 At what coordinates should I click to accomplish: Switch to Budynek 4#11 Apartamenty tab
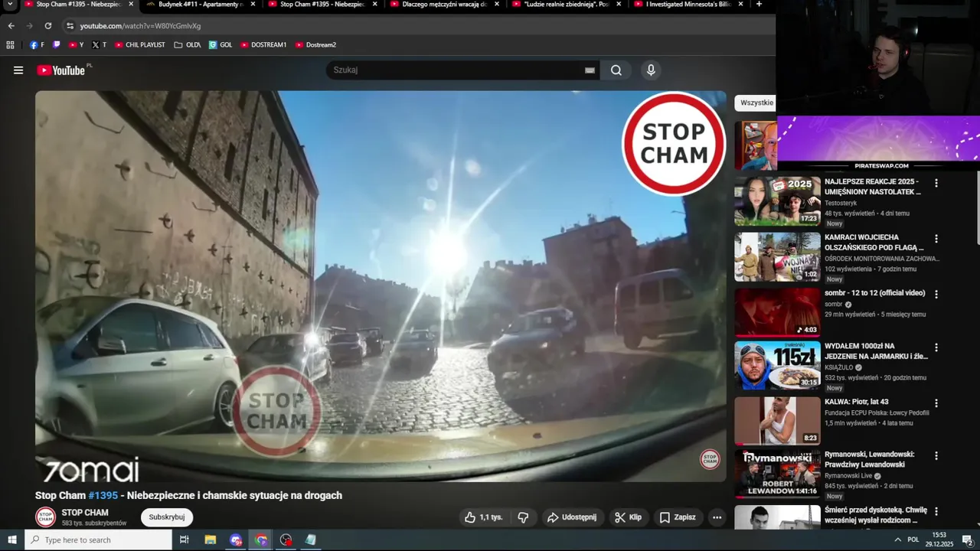(x=201, y=5)
